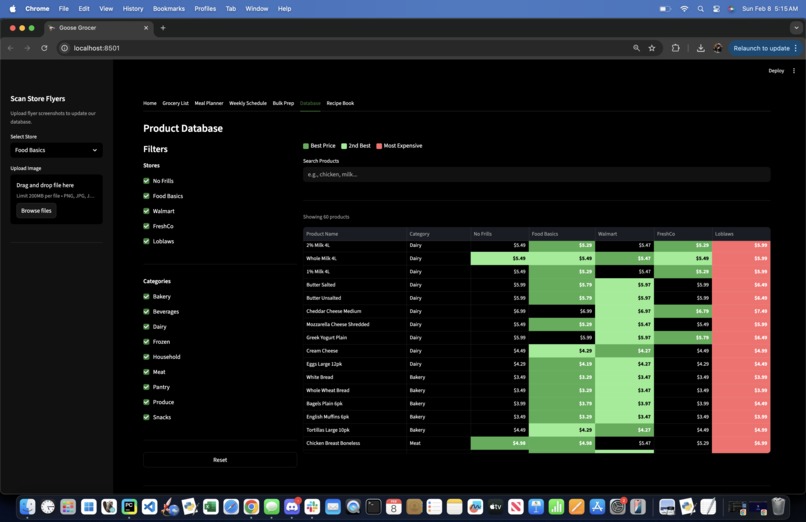Viewport: 806px width, 522px height.
Task: Open Terminal from the dock
Action: pos(373,507)
